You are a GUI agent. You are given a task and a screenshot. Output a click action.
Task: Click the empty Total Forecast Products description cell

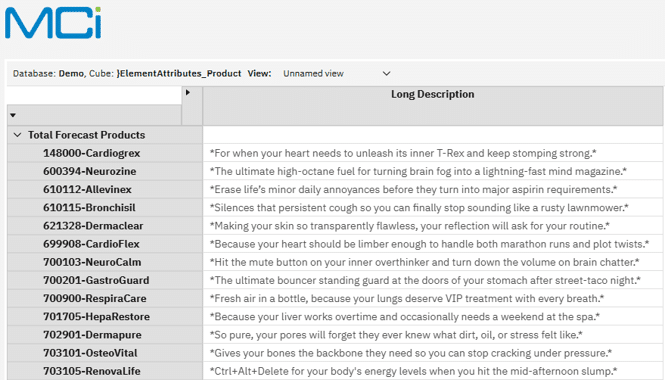click(x=433, y=135)
